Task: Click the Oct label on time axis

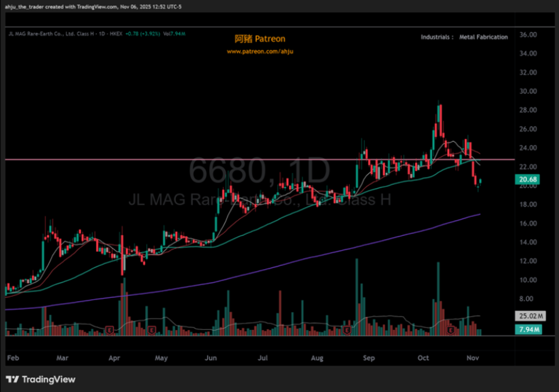Action: (x=423, y=358)
